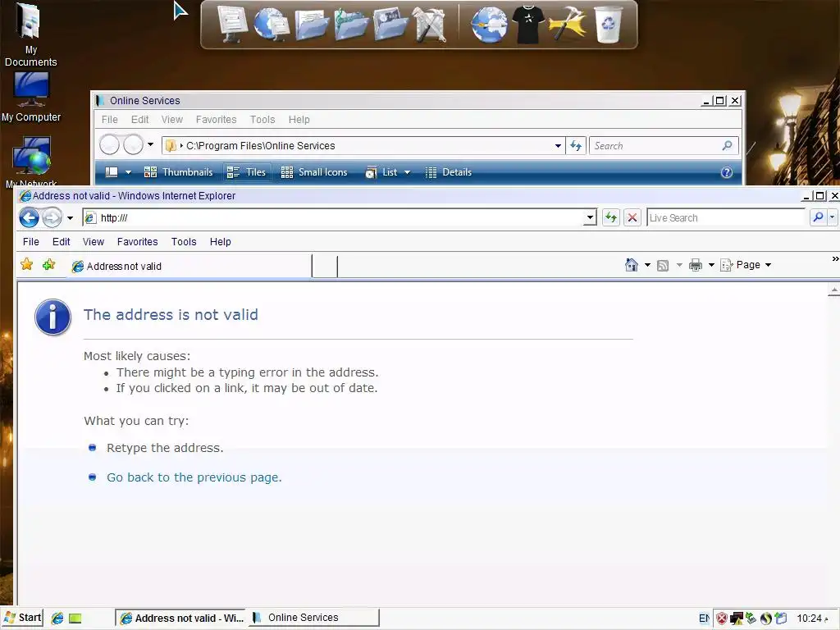This screenshot has width=840, height=630.
Task: Show more IE command bar options chevron
Action: pos(834,258)
